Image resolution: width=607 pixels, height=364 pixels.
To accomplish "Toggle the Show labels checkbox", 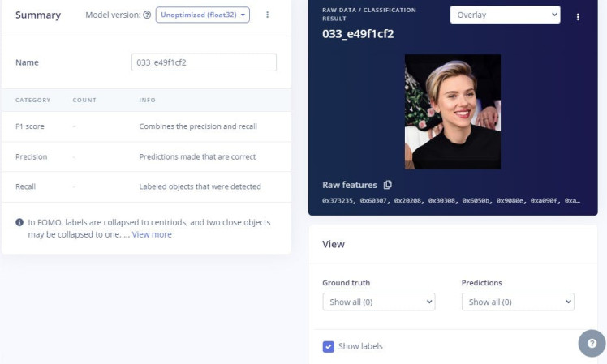I will pyautogui.click(x=329, y=347).
